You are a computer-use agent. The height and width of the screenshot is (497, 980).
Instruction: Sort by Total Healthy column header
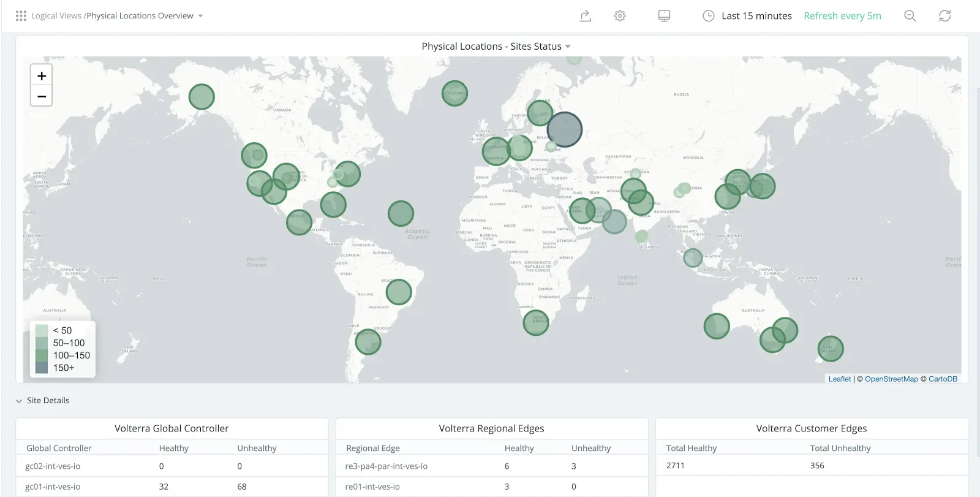[692, 449]
